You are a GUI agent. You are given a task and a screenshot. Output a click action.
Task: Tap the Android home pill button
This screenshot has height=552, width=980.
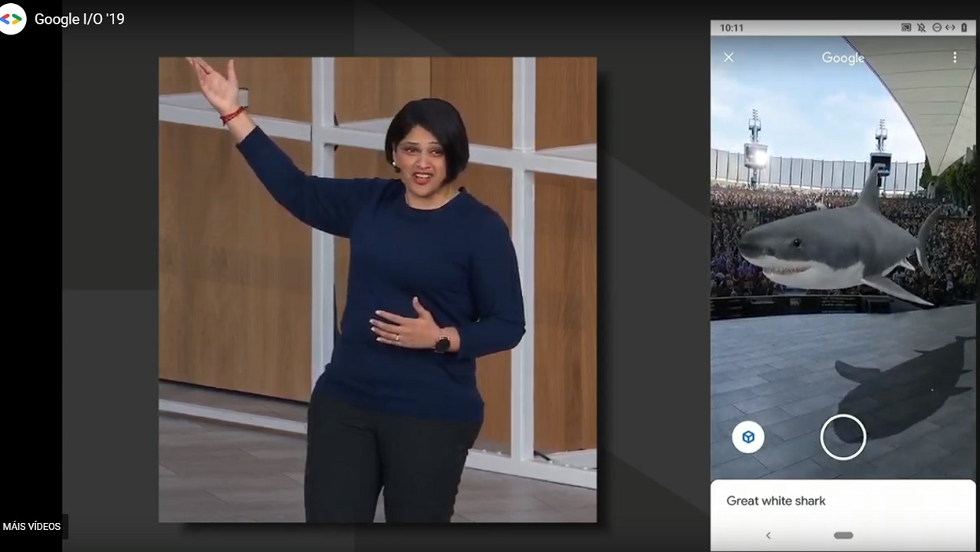843,535
